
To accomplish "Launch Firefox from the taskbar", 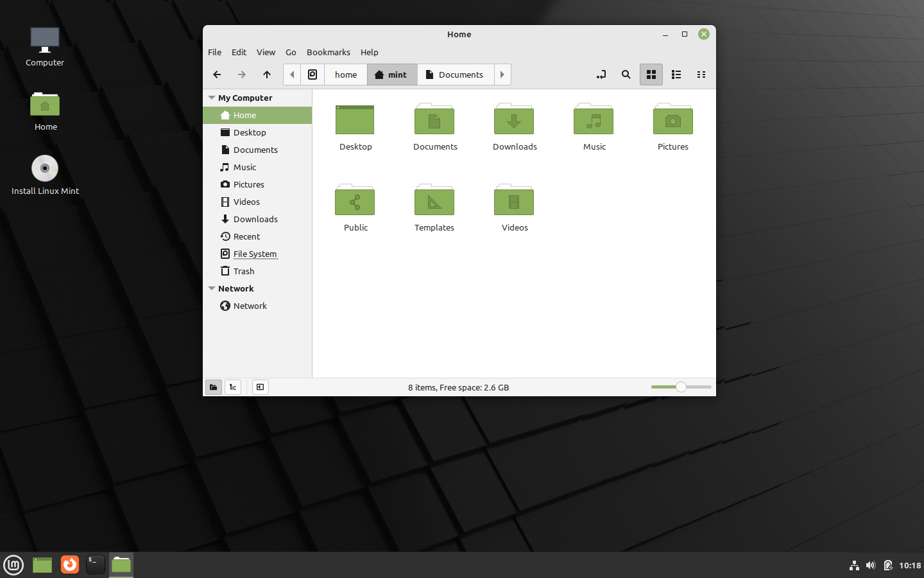I will [69, 565].
